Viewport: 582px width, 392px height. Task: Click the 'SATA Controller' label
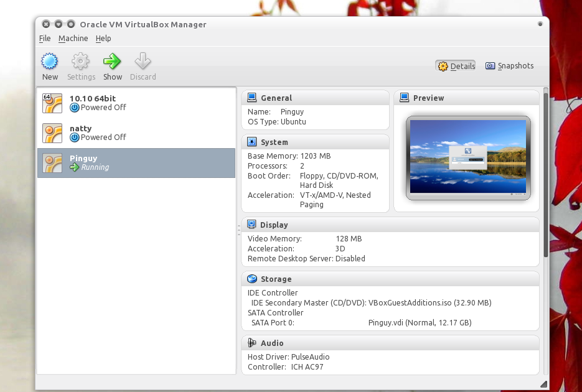click(275, 312)
